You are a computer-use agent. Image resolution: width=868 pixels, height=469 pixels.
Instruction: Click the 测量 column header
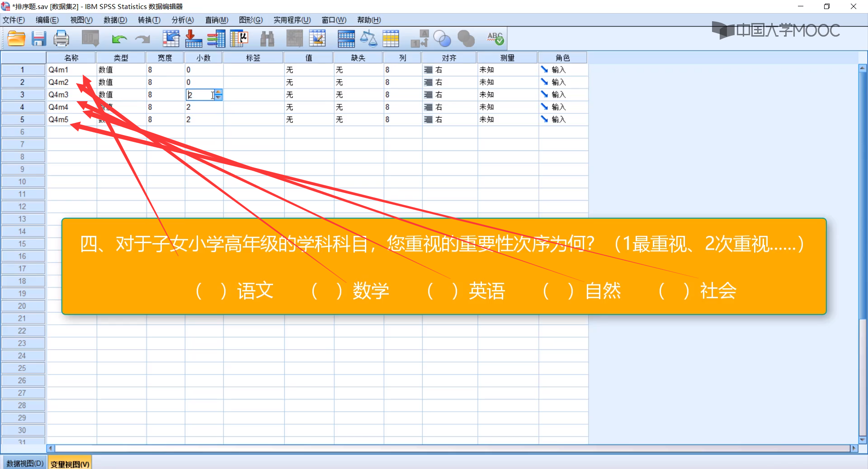(x=508, y=58)
